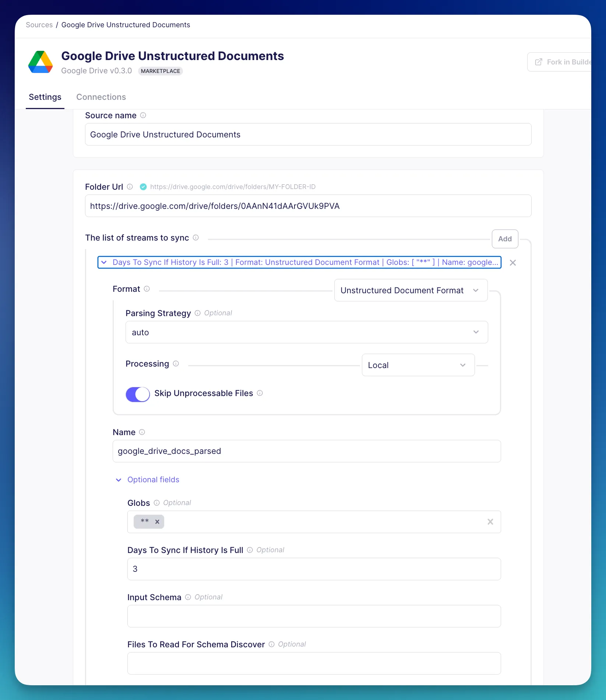Open the Parsing Strategy dropdown

[x=307, y=332]
